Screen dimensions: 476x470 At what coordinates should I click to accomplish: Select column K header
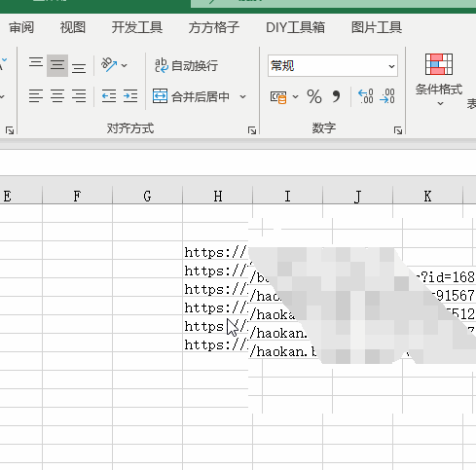click(427, 196)
